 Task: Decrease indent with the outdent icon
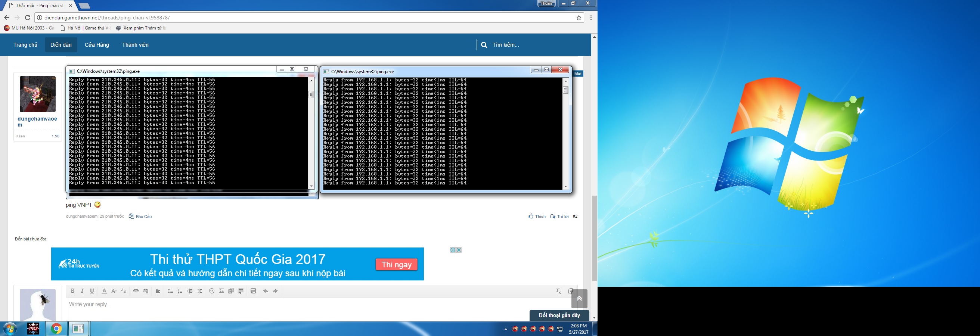[189, 291]
